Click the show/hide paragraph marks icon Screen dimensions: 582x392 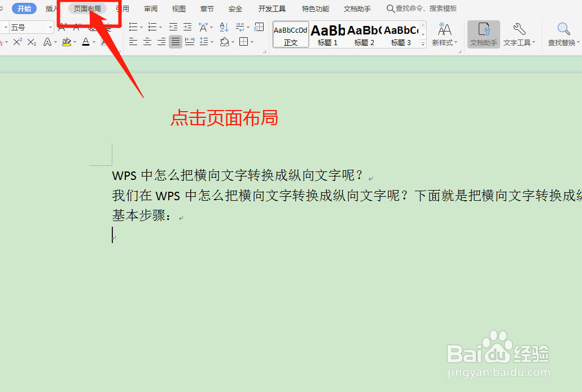pos(240,27)
